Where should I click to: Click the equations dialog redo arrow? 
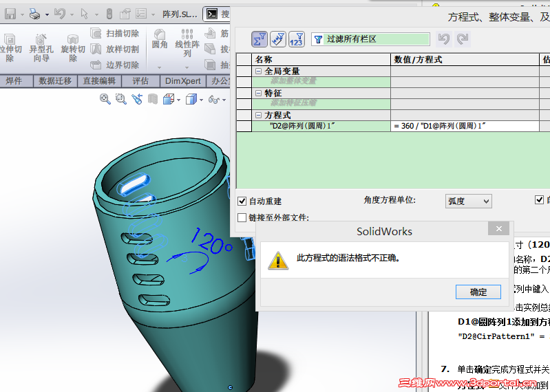click(463, 39)
